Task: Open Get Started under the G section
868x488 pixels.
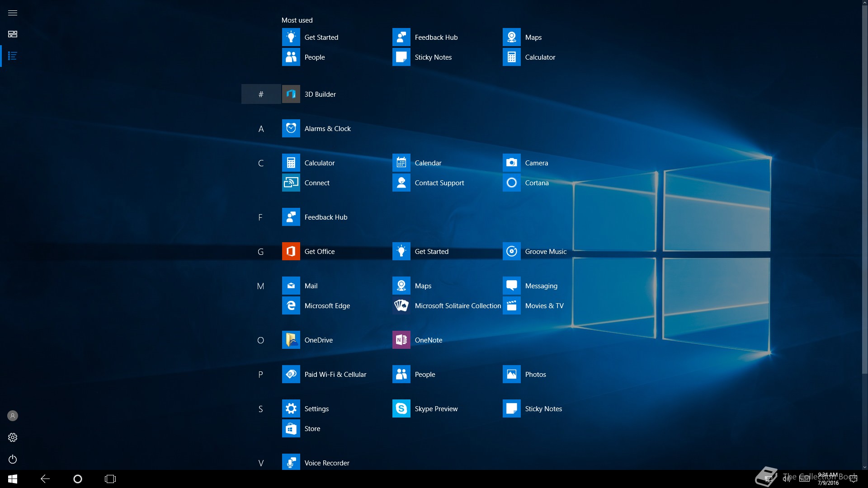Action: click(420, 251)
